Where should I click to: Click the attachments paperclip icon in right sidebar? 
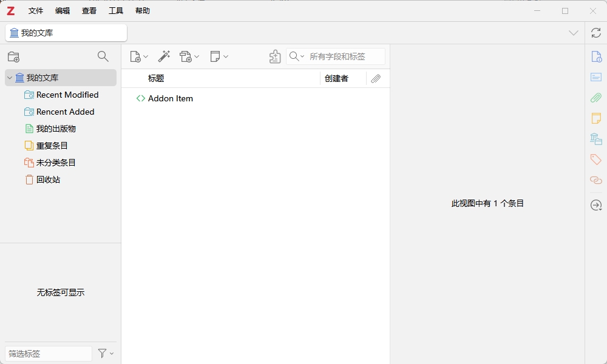pos(595,98)
